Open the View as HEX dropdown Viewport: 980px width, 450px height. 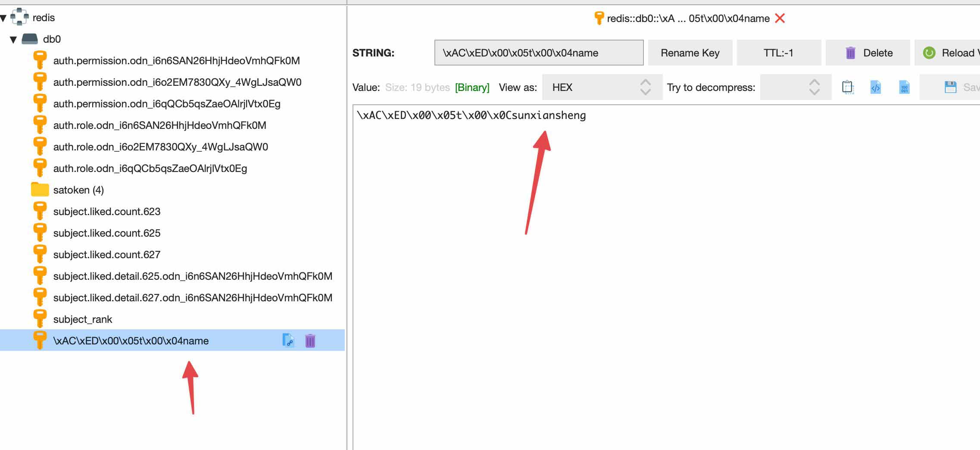pyautogui.click(x=602, y=87)
